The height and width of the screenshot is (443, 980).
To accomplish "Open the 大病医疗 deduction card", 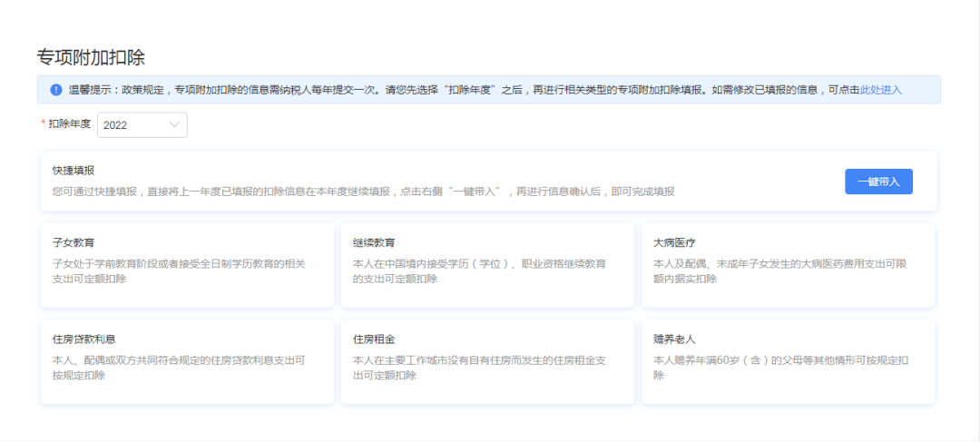I will (789, 265).
